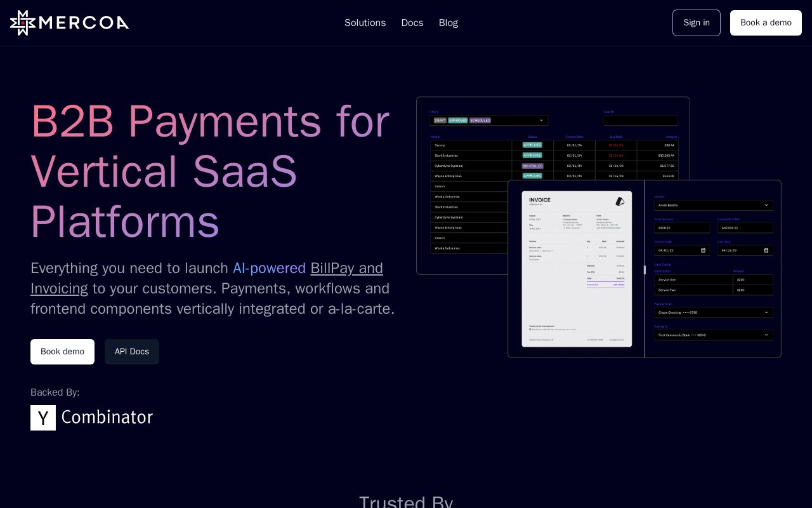Open the API Docs button
This screenshot has width=812, height=508.
tap(132, 352)
